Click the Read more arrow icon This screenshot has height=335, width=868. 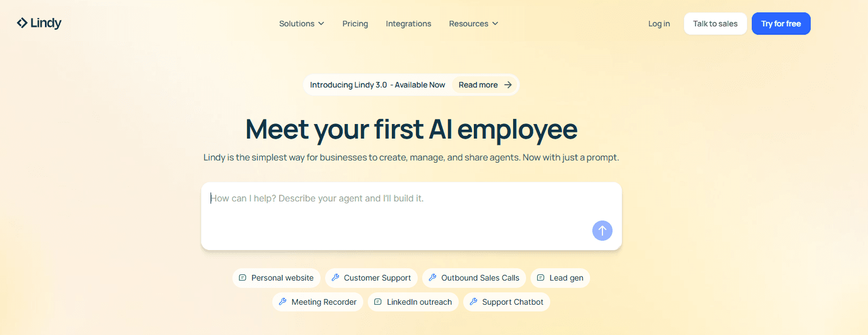click(508, 85)
